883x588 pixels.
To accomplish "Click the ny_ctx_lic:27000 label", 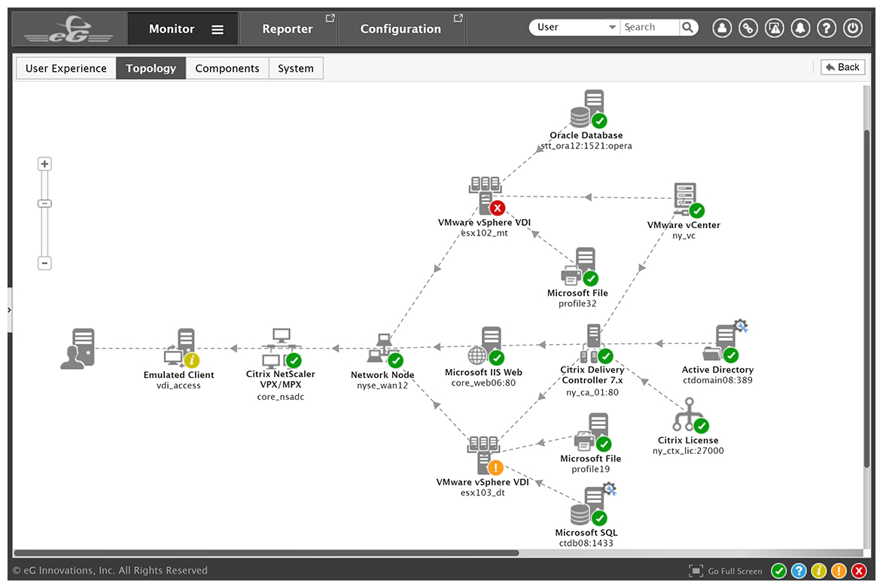I will [x=688, y=450].
